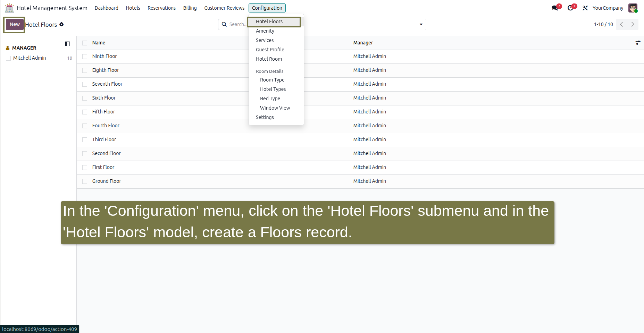
Task: Open the Configuration menu
Action: tap(267, 8)
